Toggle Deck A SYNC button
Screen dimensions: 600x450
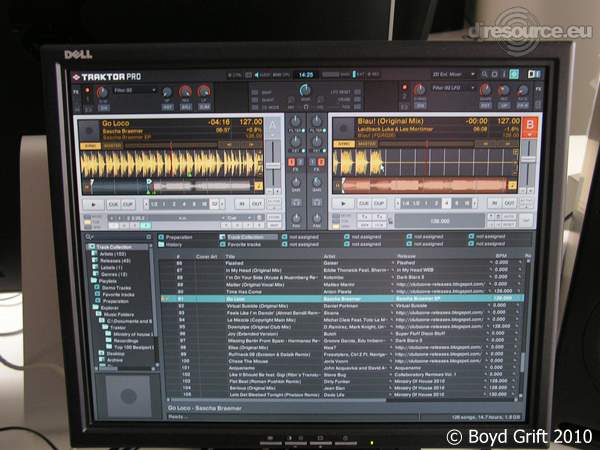pos(91,146)
